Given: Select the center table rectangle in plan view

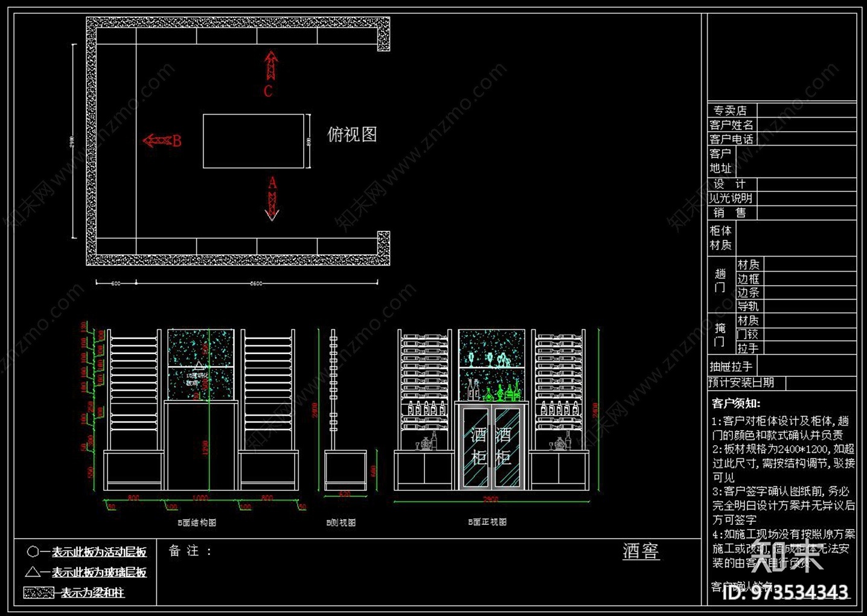Looking at the screenshot, I should (254, 141).
